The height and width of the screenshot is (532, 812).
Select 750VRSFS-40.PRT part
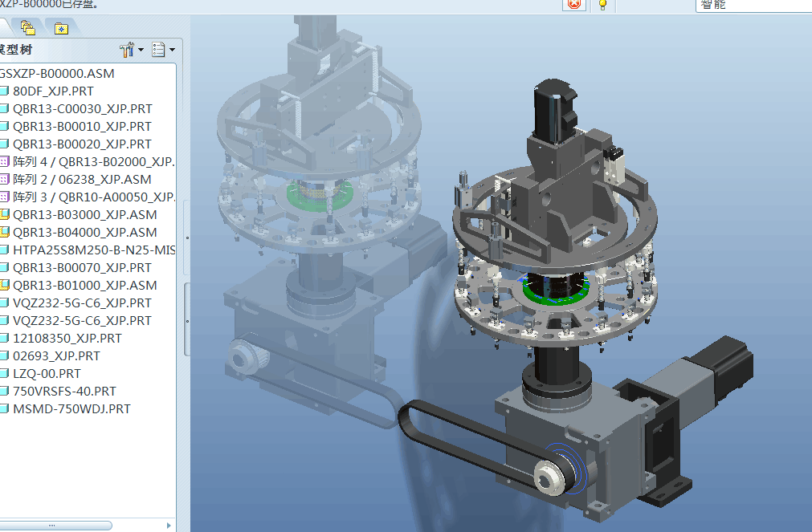coord(65,391)
